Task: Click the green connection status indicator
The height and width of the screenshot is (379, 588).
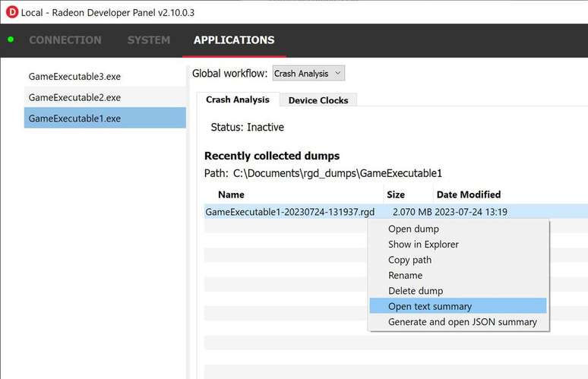Action: tap(11, 39)
